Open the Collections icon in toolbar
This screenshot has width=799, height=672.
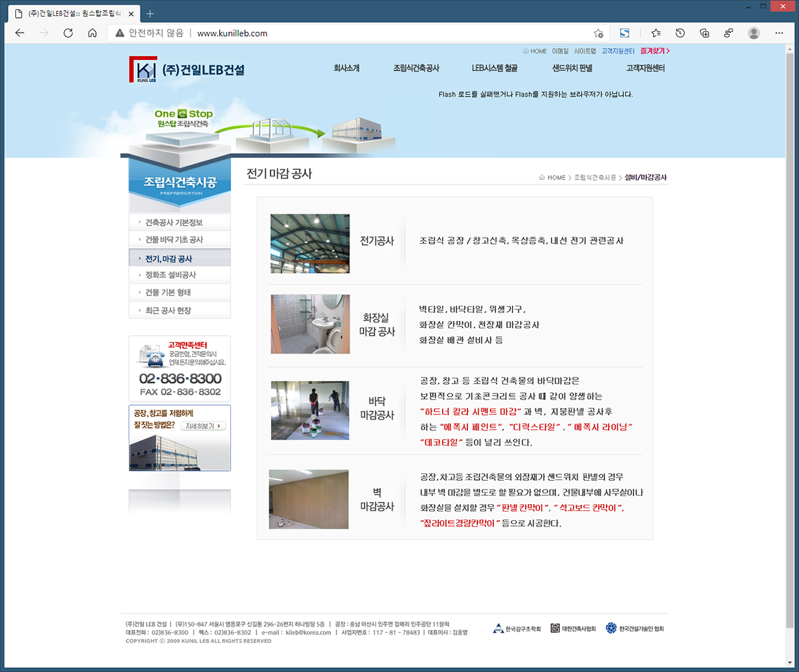pos(704,33)
